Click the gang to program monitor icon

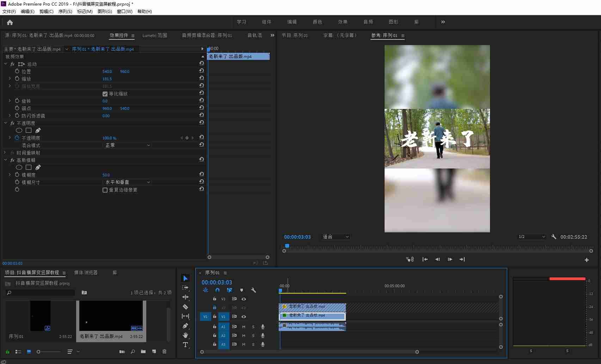[410, 259]
